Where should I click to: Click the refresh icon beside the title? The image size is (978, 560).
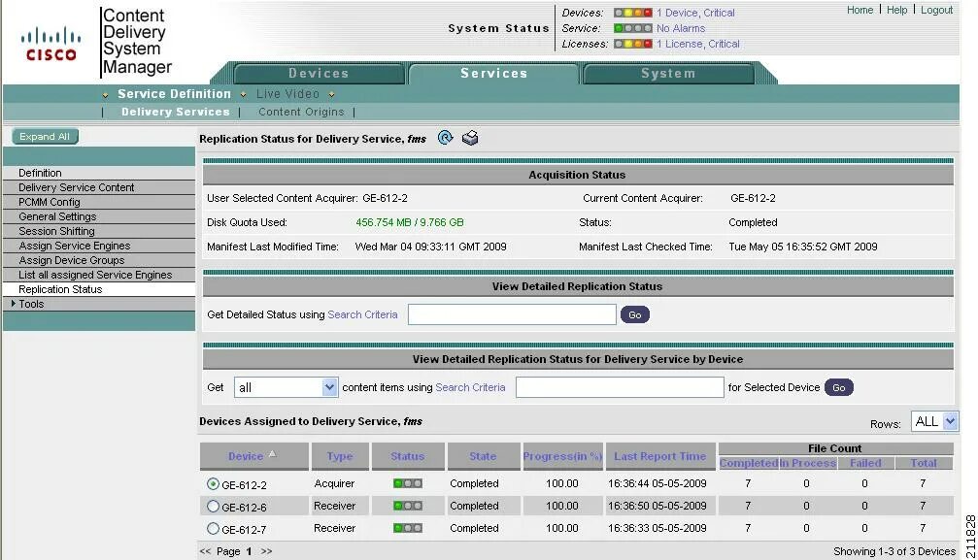445,138
